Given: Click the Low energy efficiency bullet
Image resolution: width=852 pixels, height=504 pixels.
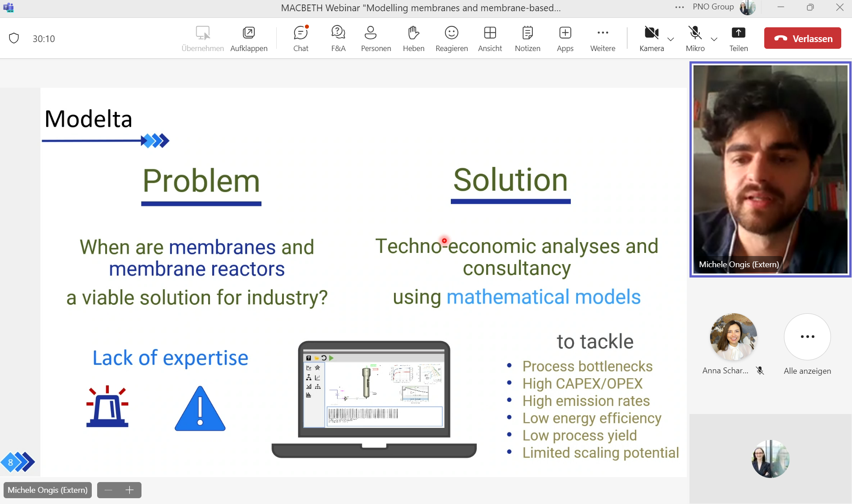Looking at the screenshot, I should click(591, 418).
